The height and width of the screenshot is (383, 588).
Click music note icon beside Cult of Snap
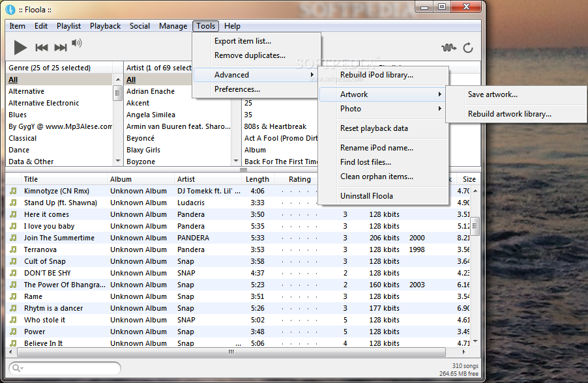(x=13, y=261)
